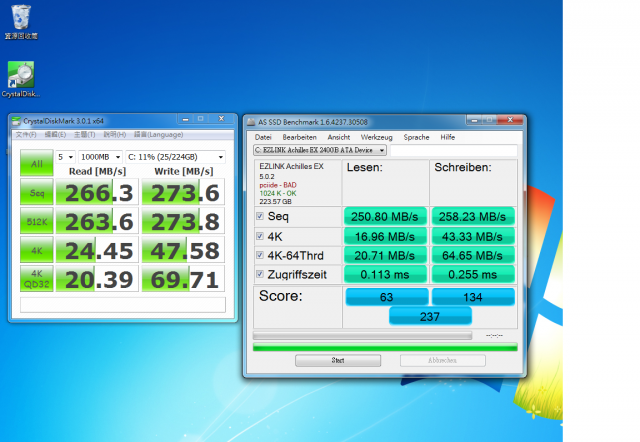Open the Language menu in CrystalDiskMark
The width and height of the screenshot is (640, 442).
[x=158, y=135]
